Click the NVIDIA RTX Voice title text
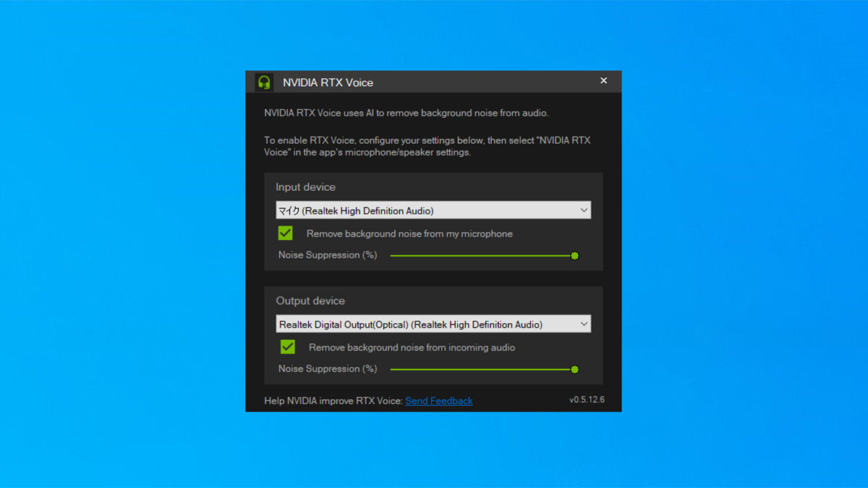The image size is (868, 488). pyautogui.click(x=328, y=82)
